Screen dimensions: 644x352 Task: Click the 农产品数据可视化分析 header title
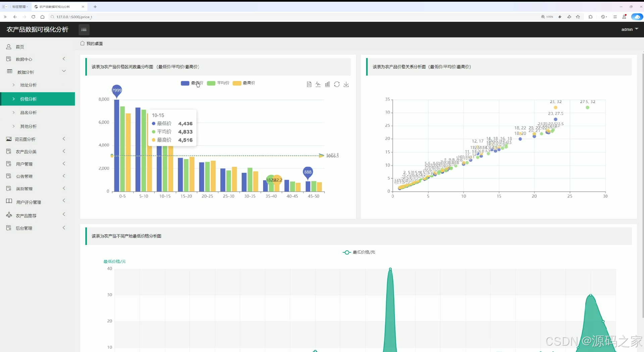coord(38,30)
